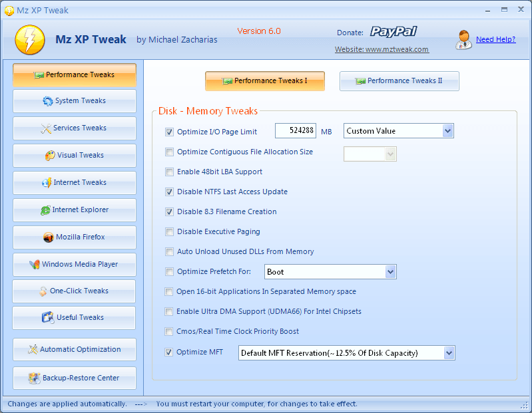
Task: Click the lightning bolt app logo
Action: [30, 40]
